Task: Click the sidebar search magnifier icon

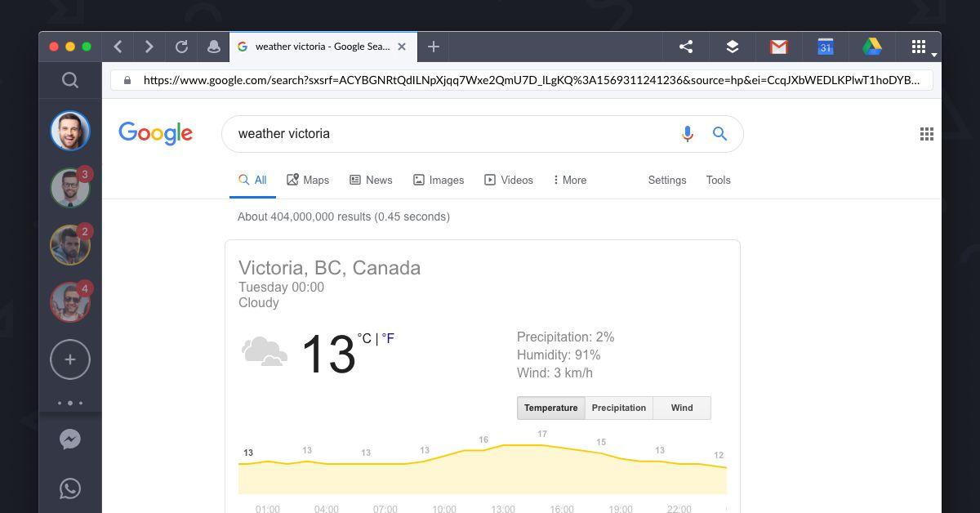Action: pyautogui.click(x=70, y=80)
